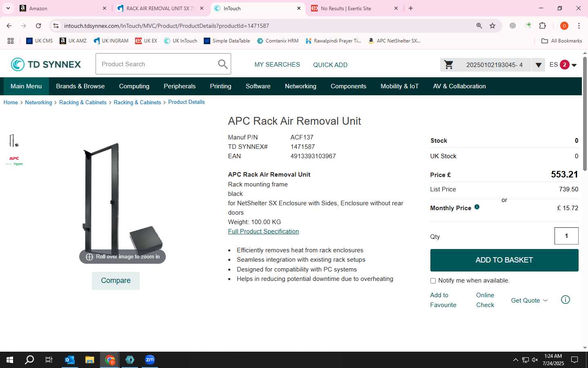Open Peripherals menu

coord(180,86)
